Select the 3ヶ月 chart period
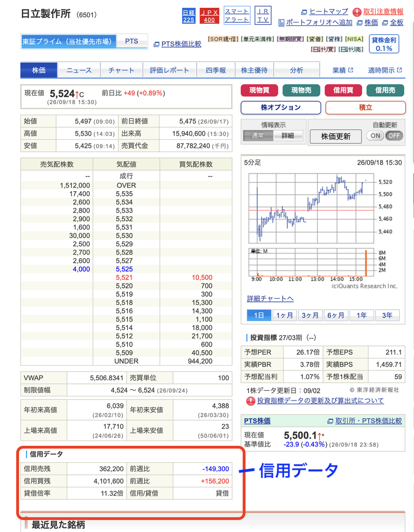Viewport: 414px width, 532px height. (x=310, y=315)
